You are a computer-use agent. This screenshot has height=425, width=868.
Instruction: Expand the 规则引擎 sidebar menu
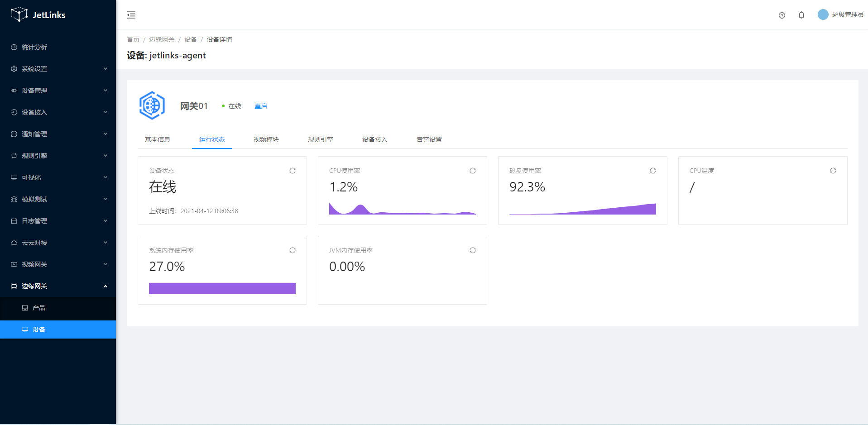click(58, 156)
